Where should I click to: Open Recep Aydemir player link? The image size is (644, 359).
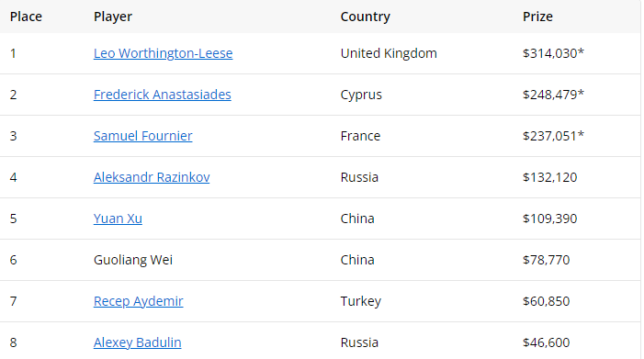click(x=139, y=301)
